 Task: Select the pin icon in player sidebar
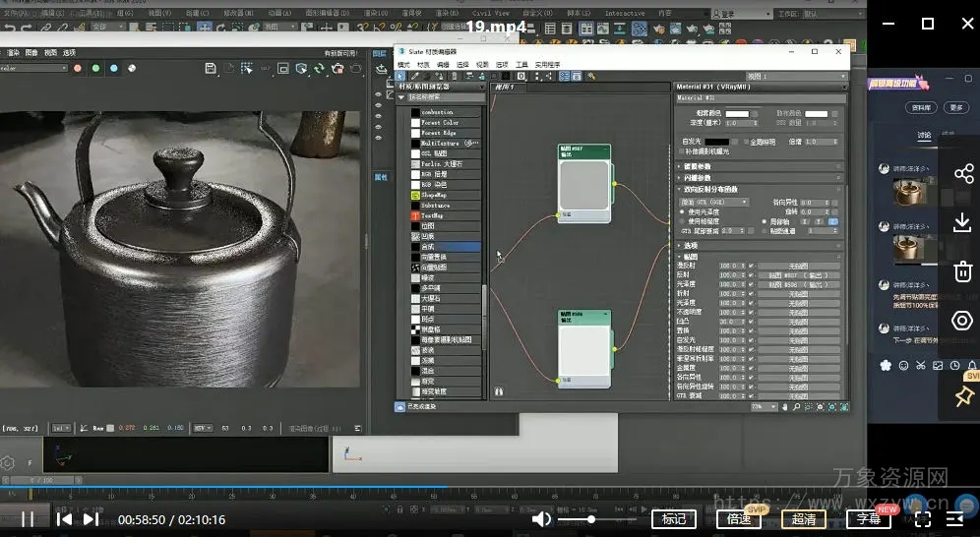963,396
